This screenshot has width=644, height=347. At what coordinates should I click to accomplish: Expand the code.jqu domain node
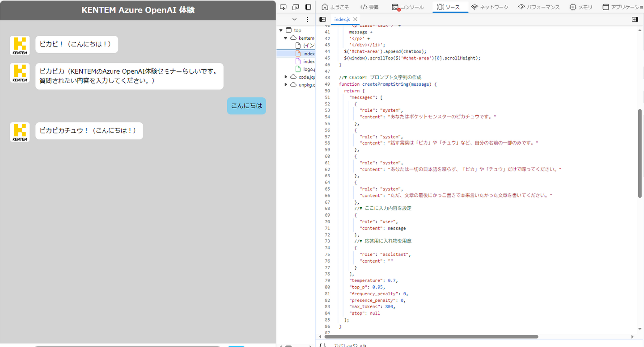(x=286, y=77)
